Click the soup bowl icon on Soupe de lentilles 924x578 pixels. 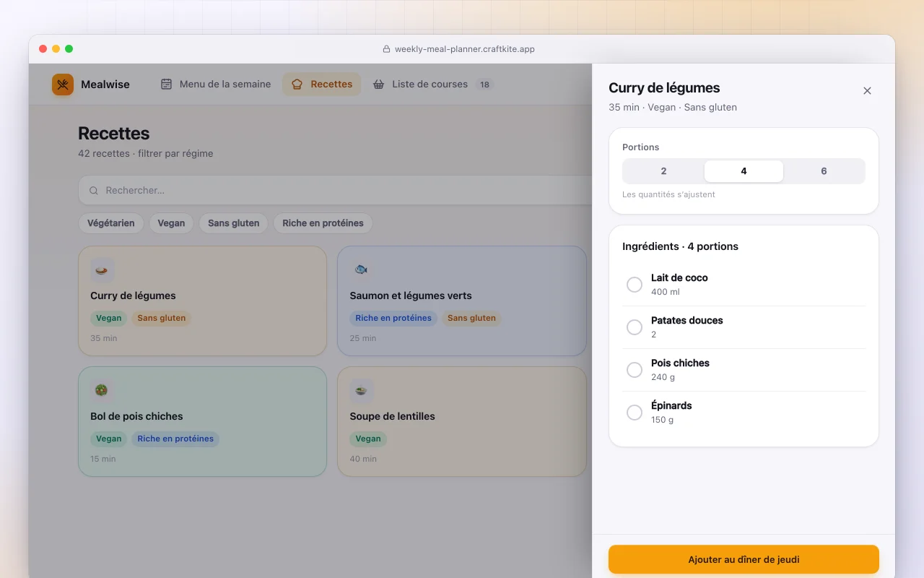click(x=362, y=390)
